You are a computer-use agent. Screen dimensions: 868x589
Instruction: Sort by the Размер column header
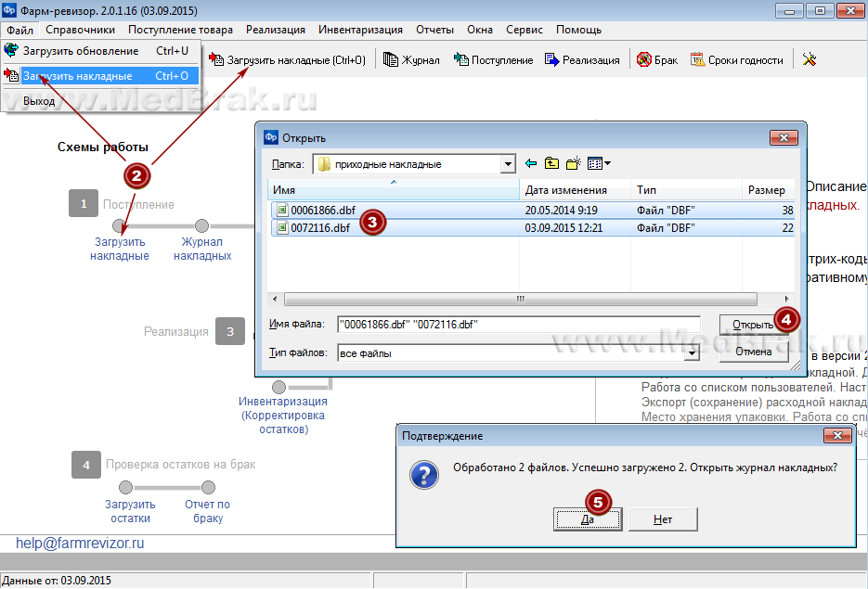[x=769, y=190]
